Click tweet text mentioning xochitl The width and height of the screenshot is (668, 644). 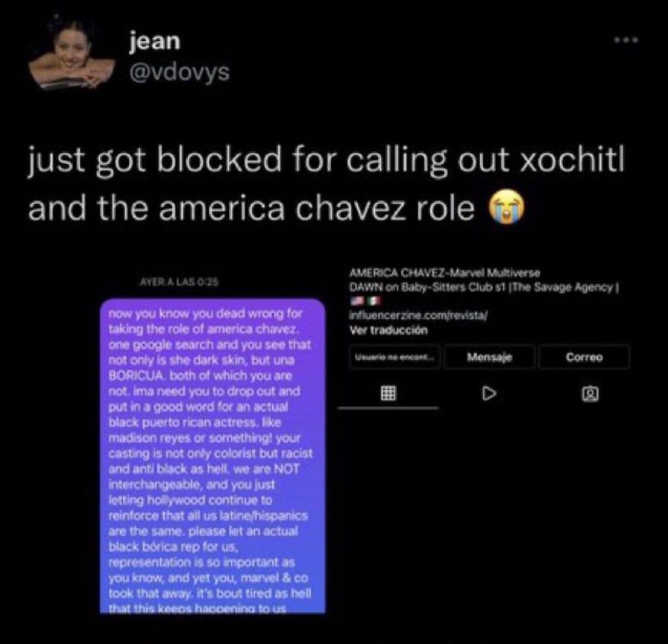coord(327,183)
